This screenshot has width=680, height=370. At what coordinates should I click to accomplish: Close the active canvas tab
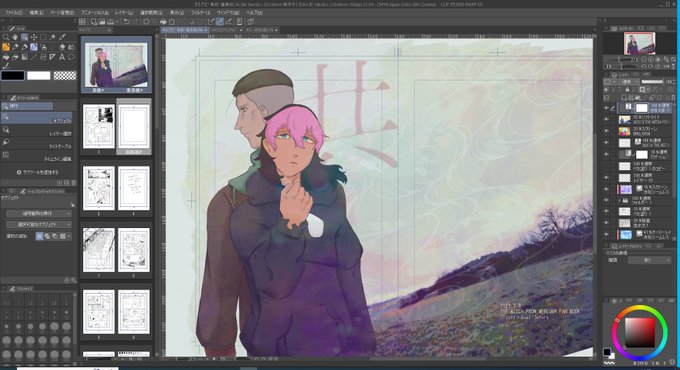(x=206, y=30)
